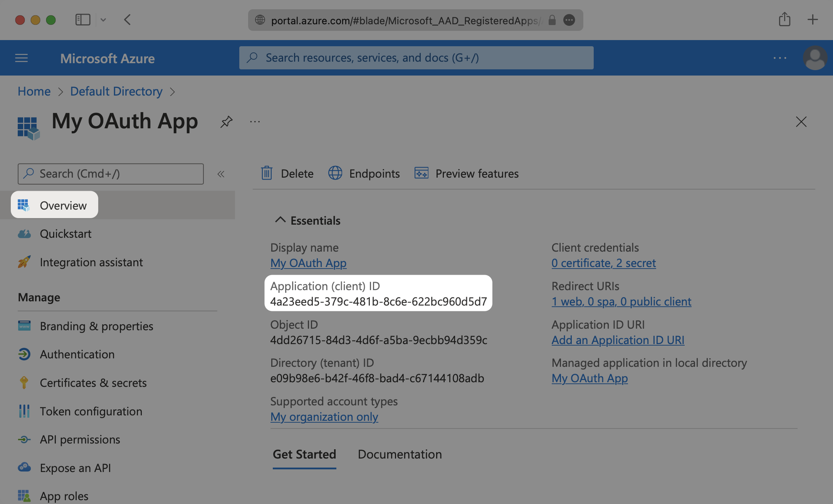
Task: Select Authentication in the Manage menu
Action: point(77,354)
